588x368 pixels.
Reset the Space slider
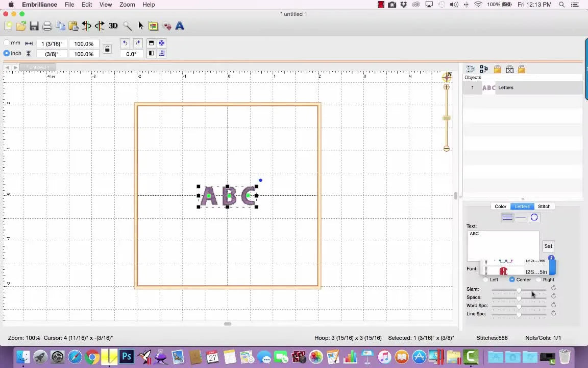(x=553, y=296)
